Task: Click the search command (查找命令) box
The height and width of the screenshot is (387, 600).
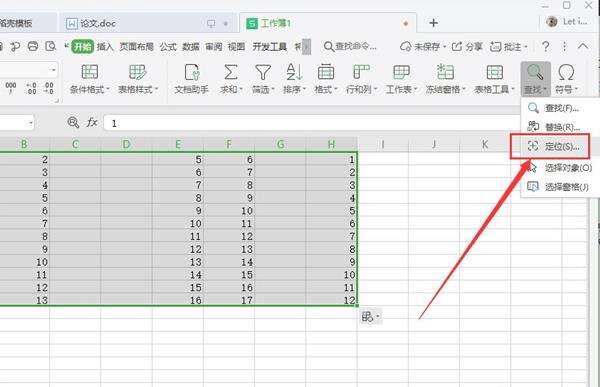Action: pyautogui.click(x=351, y=47)
